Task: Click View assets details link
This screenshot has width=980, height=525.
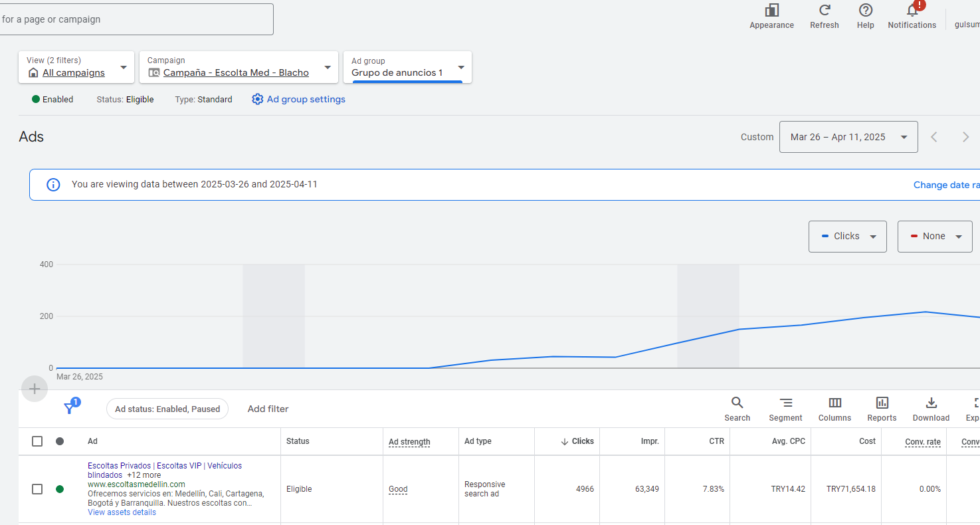Action: 122,512
